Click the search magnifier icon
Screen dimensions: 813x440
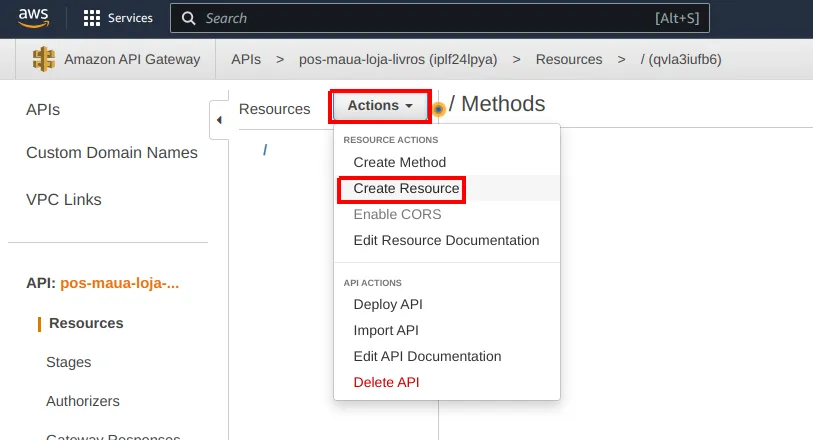(x=188, y=19)
